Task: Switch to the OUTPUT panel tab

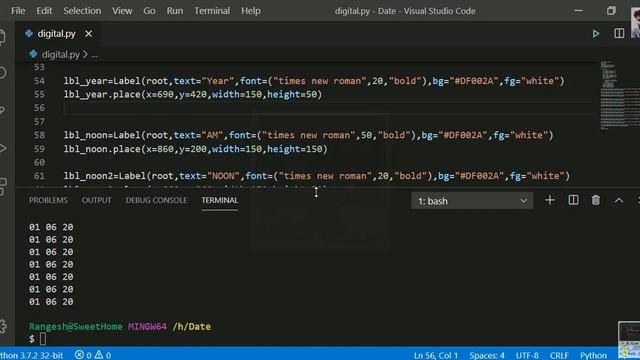Action: [96, 200]
